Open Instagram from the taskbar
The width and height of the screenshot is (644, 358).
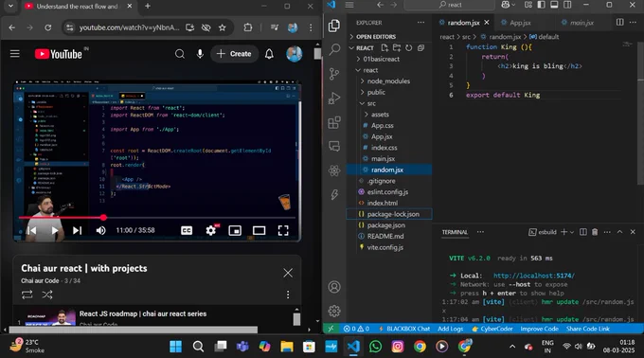pyautogui.click(x=397, y=347)
